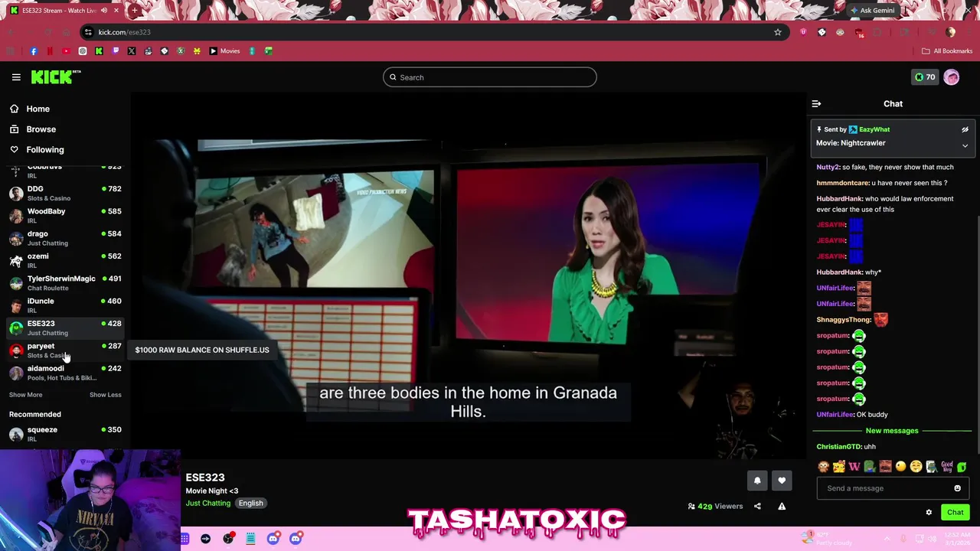Open the Kick sidebar hamburger menu

(16, 77)
